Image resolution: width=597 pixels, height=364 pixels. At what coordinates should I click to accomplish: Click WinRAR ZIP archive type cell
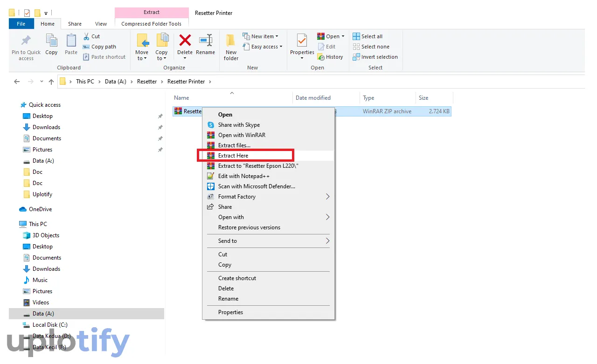point(387,111)
